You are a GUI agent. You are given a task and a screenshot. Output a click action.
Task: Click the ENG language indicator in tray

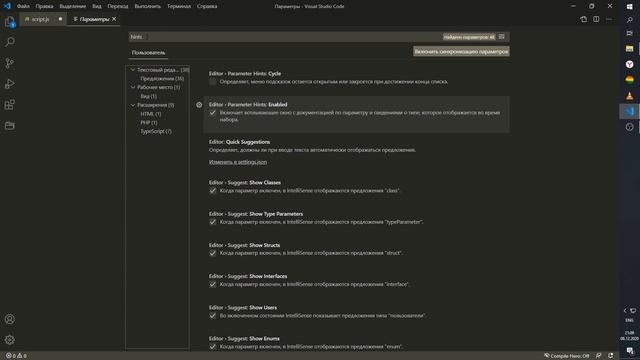(x=629, y=320)
